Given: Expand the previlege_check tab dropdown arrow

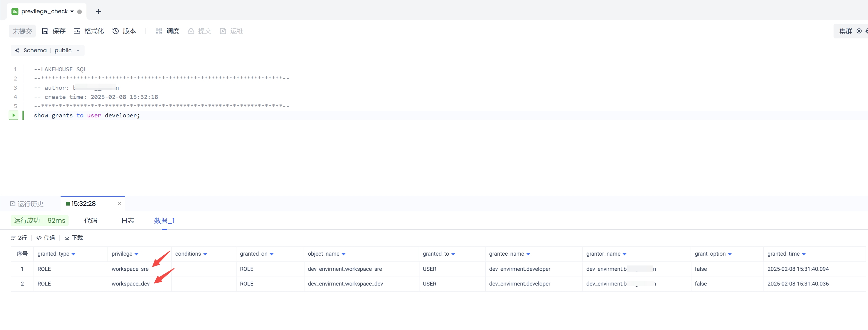Looking at the screenshot, I should 72,11.
